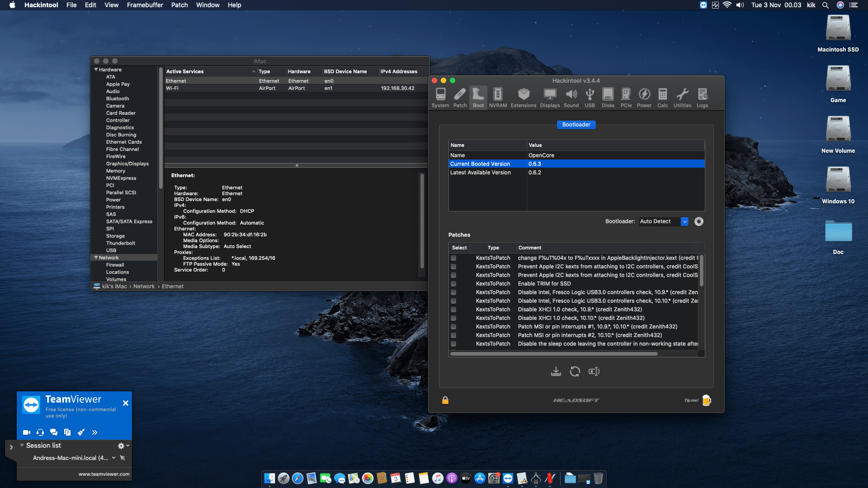The height and width of the screenshot is (488, 868).
Task: Open the Calc tool in Hackintool
Action: tap(662, 98)
